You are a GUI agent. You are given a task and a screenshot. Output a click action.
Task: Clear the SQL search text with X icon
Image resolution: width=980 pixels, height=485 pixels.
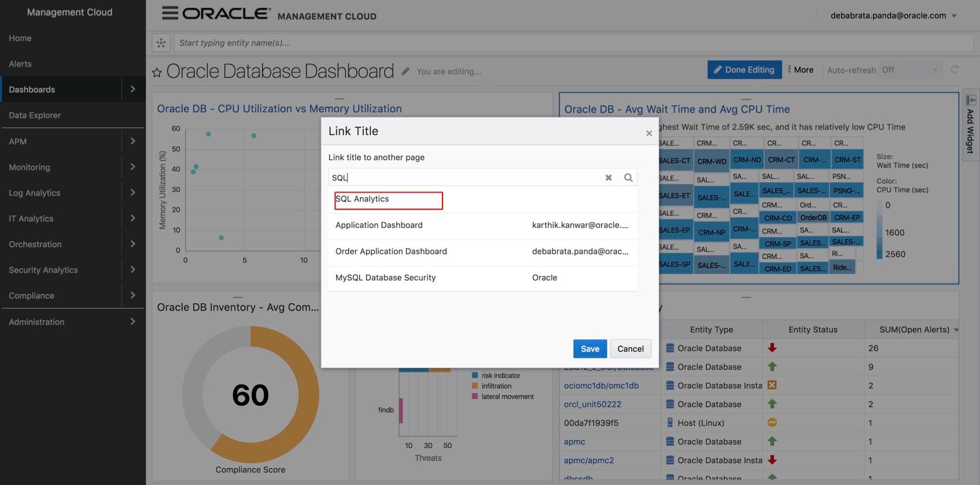click(x=608, y=178)
